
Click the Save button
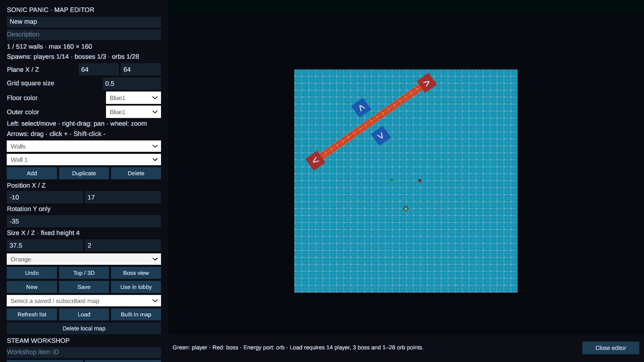pos(84,287)
